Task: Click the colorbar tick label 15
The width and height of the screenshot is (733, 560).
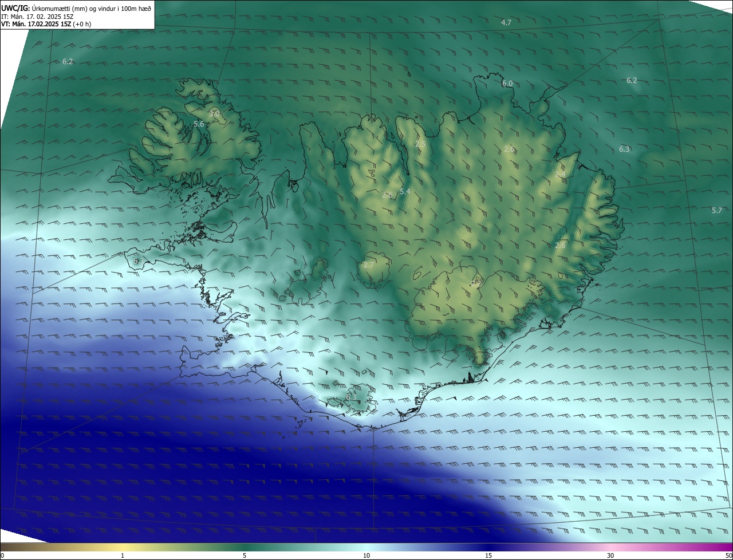Action: click(x=488, y=555)
